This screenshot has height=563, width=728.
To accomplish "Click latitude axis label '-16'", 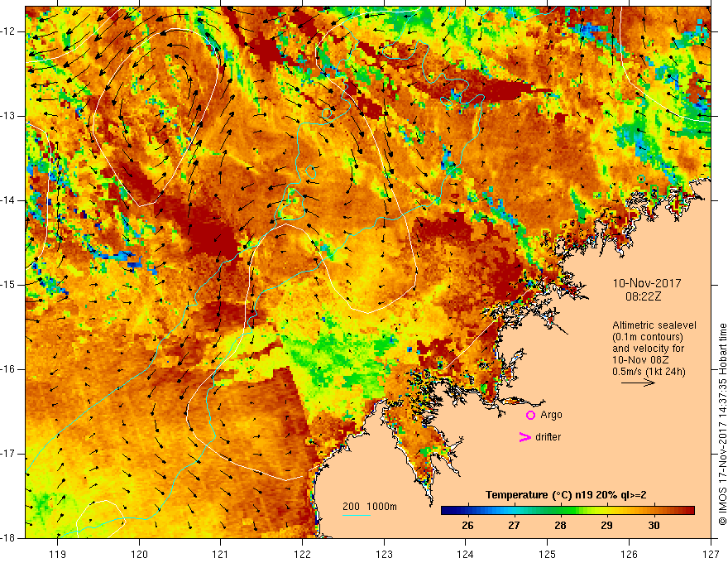I will [8, 369].
